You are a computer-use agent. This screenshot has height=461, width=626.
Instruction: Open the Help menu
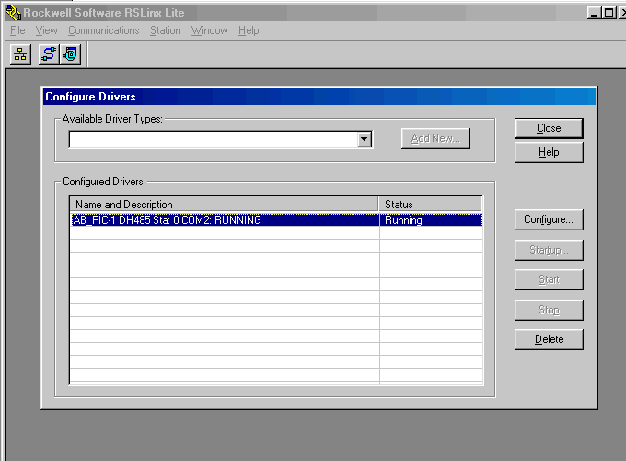(x=248, y=30)
